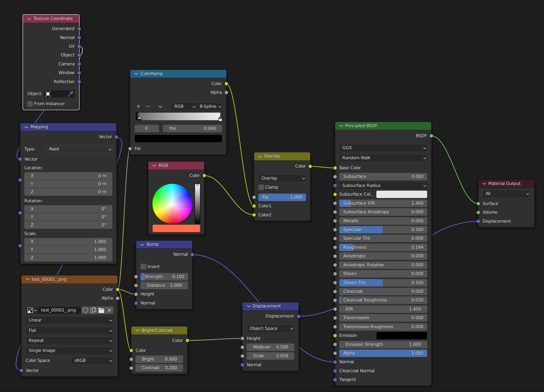The image size is (544, 392).
Task: Click the new image copy icon
Action: click(x=94, y=310)
